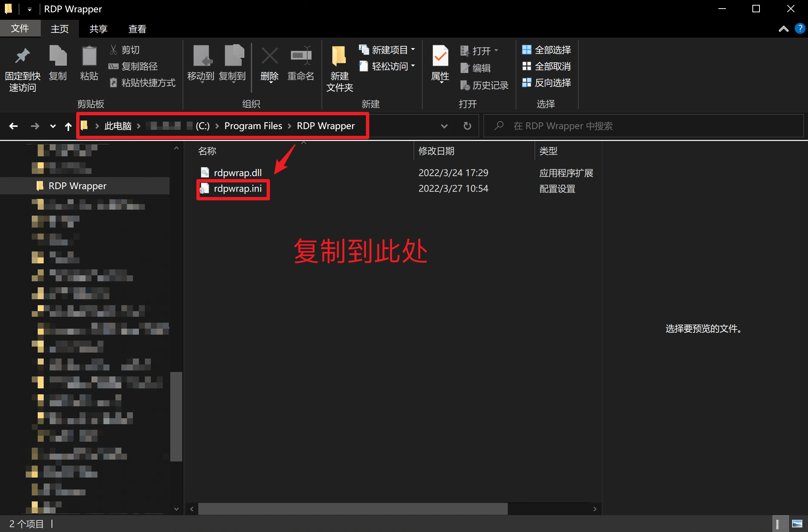Click the date 2022/3/27 10:54
The width and height of the screenshot is (808, 532).
453,188
